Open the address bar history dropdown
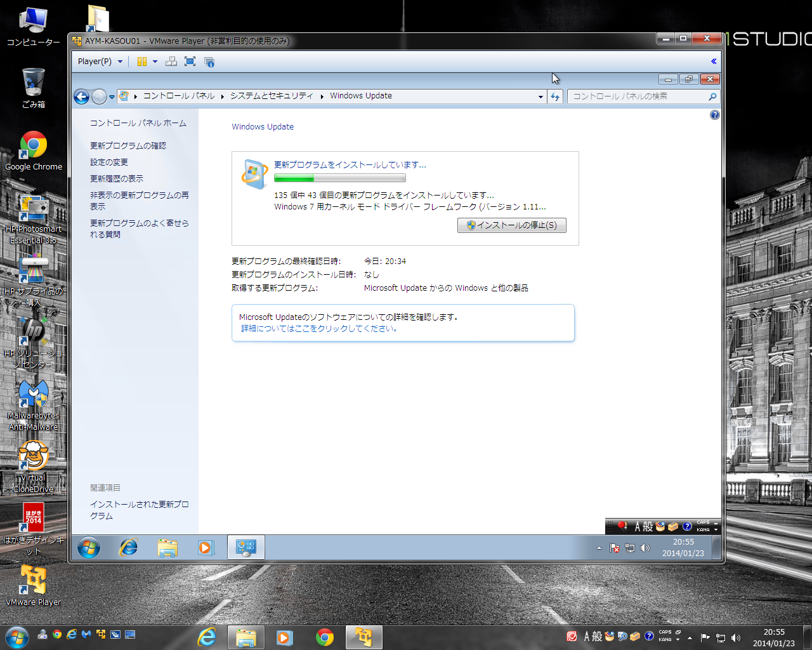 tap(540, 96)
